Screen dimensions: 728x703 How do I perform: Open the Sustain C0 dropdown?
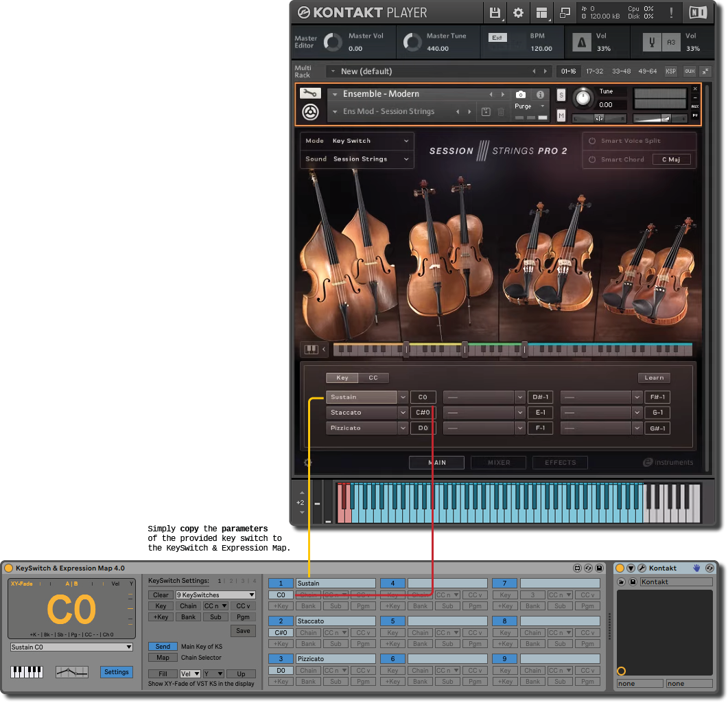tap(72, 647)
